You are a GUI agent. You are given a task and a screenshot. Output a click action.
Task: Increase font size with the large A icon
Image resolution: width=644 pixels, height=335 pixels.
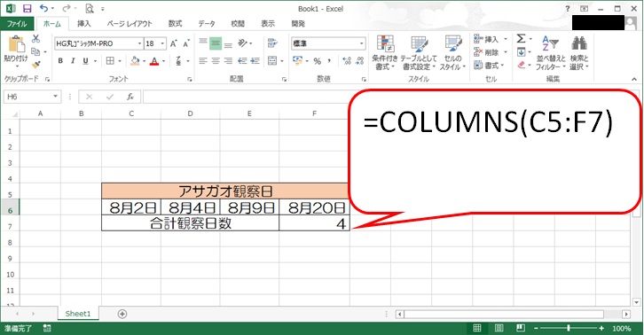[x=173, y=43]
